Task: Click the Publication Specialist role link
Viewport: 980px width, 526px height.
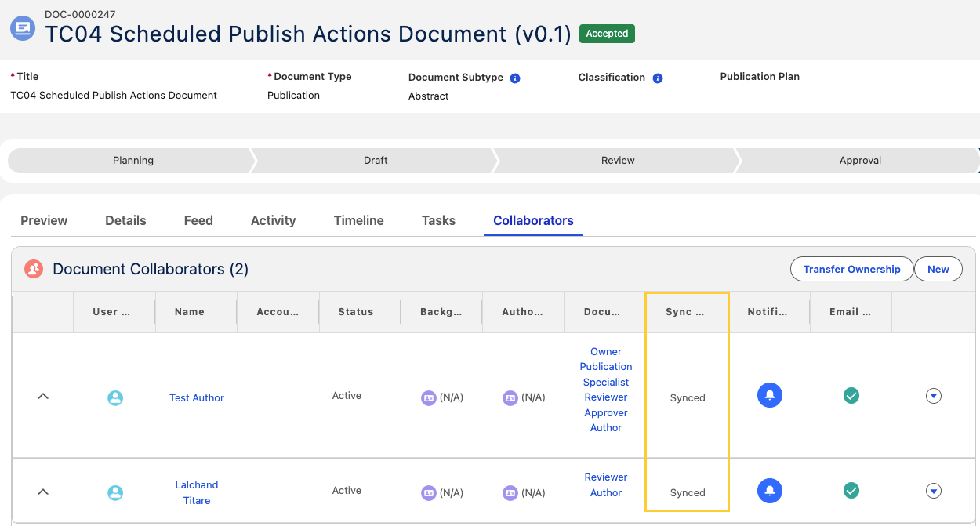Action: [606, 374]
